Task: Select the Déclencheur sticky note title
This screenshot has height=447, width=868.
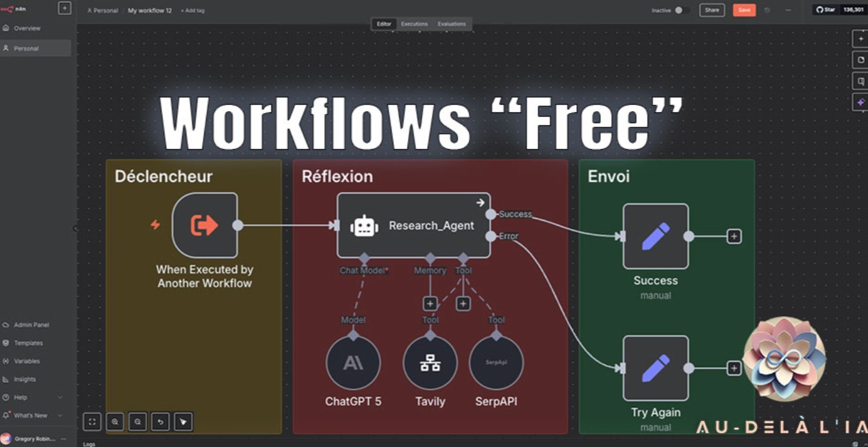Action: [x=163, y=177]
